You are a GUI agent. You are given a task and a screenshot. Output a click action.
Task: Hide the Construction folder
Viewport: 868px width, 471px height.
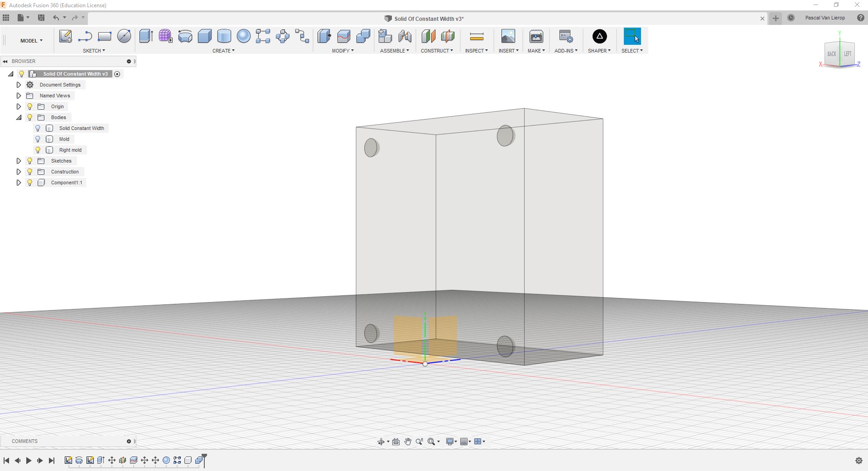[30, 172]
